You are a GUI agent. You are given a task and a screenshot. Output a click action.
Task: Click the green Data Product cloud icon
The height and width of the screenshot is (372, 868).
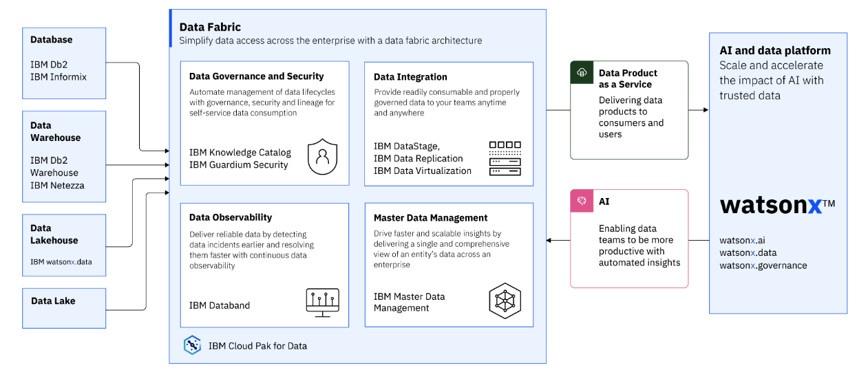click(582, 73)
